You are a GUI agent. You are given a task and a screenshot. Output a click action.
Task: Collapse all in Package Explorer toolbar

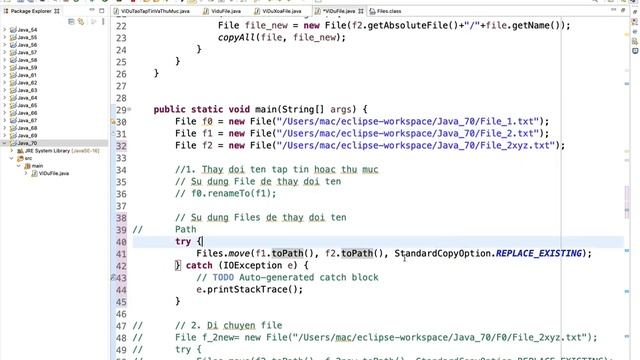click(71, 21)
